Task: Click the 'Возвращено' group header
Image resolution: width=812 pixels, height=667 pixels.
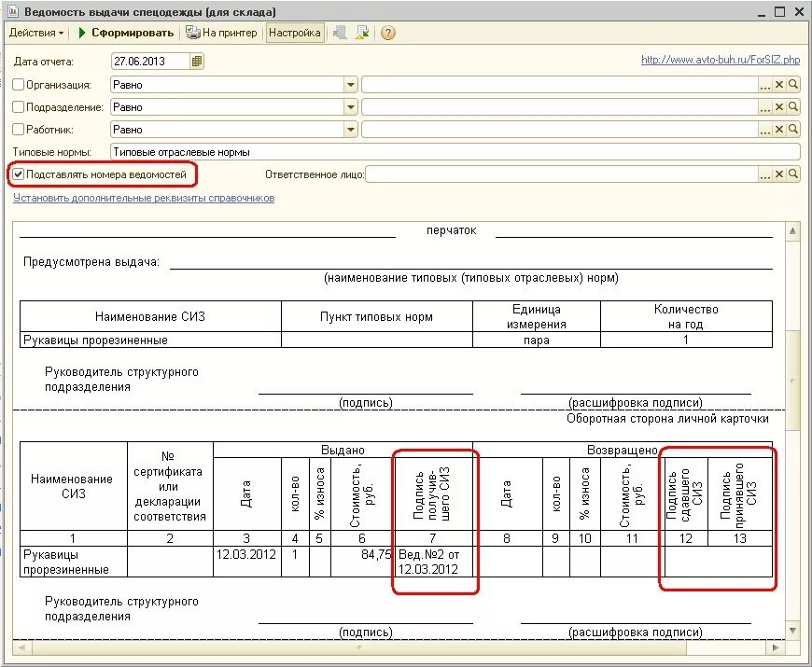Action: pos(622,451)
